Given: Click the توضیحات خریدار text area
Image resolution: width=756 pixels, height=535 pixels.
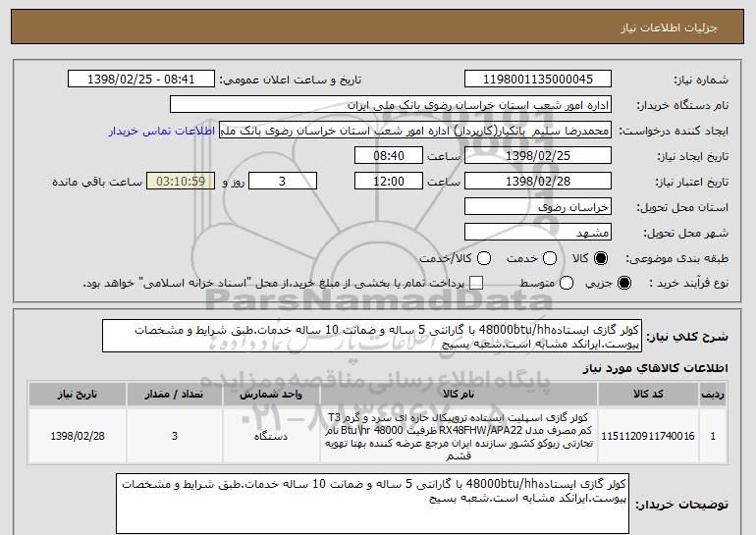Looking at the screenshot, I should (372, 504).
